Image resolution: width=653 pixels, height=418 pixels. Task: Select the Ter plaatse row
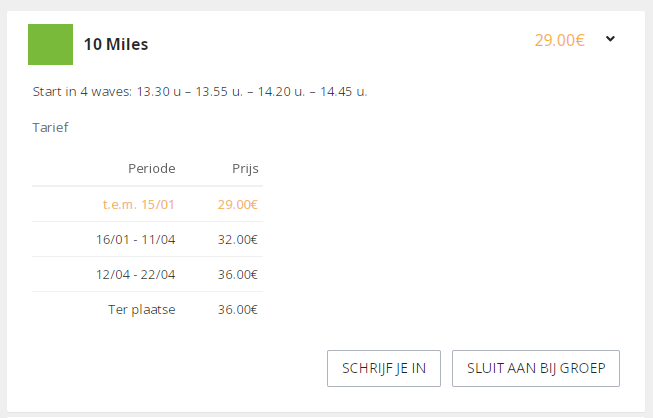[x=147, y=309]
